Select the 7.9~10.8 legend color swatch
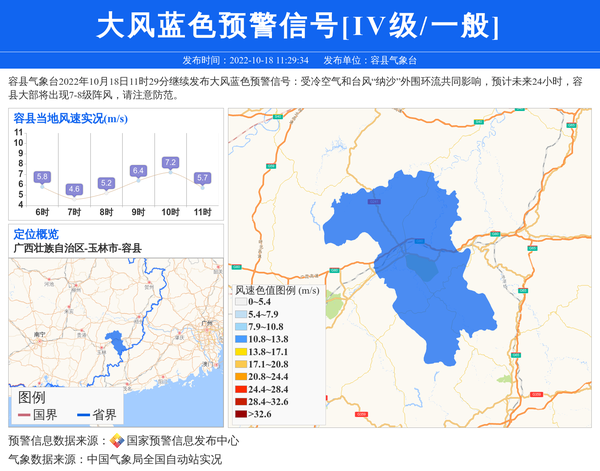 click(241, 327)
